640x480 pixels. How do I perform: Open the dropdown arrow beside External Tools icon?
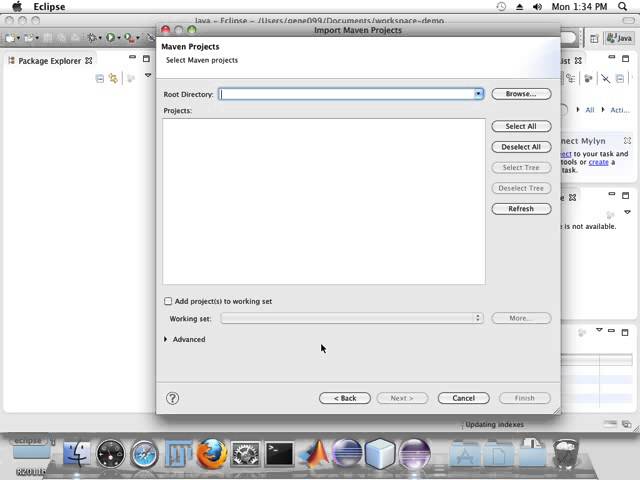click(x=138, y=38)
